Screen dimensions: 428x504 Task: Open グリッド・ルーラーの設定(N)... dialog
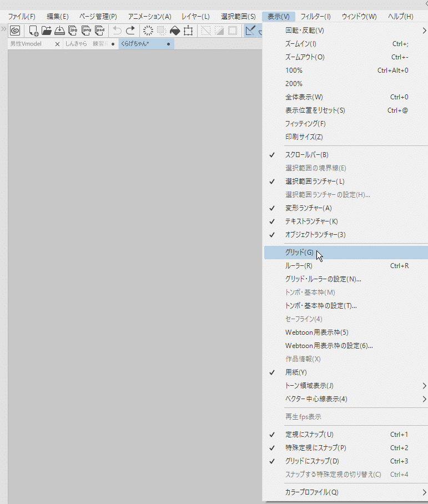pos(346,279)
